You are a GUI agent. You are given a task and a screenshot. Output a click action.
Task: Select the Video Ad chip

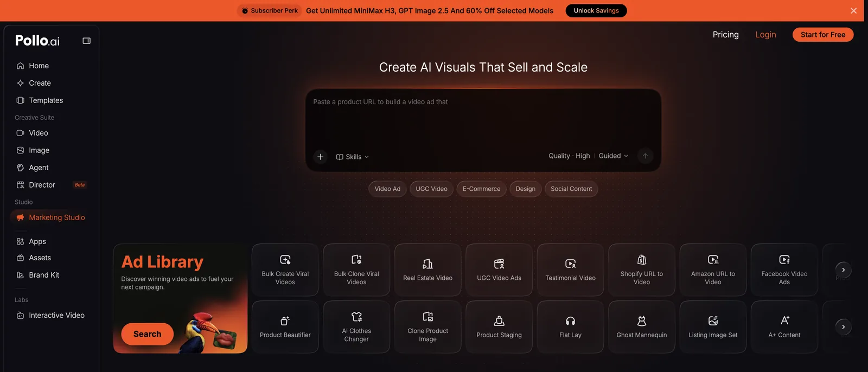(x=387, y=189)
